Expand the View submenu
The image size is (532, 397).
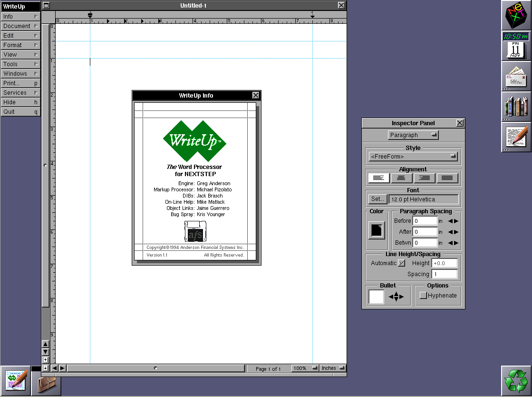[20, 54]
